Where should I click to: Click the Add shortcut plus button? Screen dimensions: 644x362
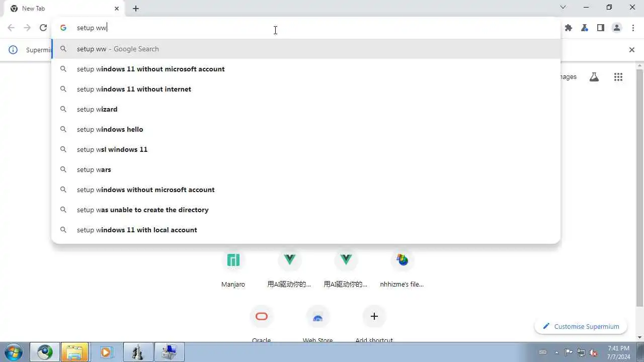coord(374,316)
